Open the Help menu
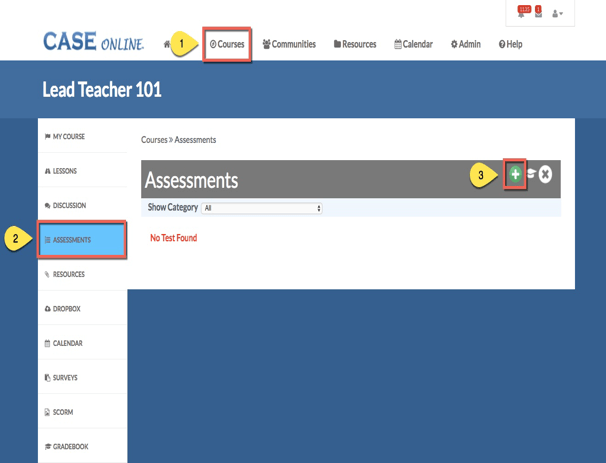The image size is (606, 463). (510, 44)
